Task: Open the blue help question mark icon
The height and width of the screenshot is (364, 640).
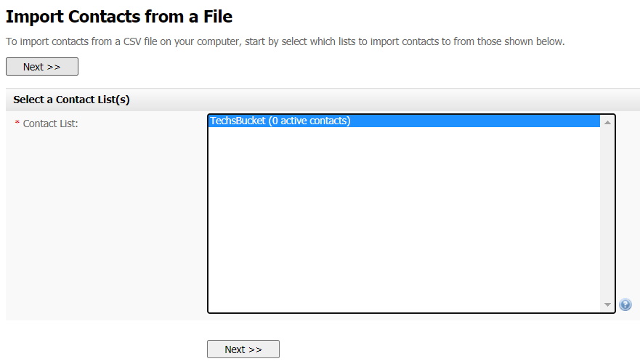Action: point(625,304)
